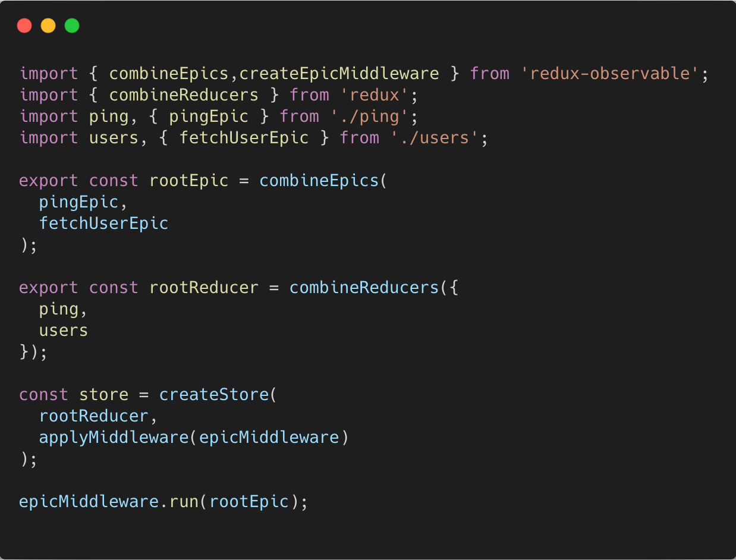Image resolution: width=736 pixels, height=560 pixels.
Task: Select the rootEpic constant name
Action: pos(189,180)
